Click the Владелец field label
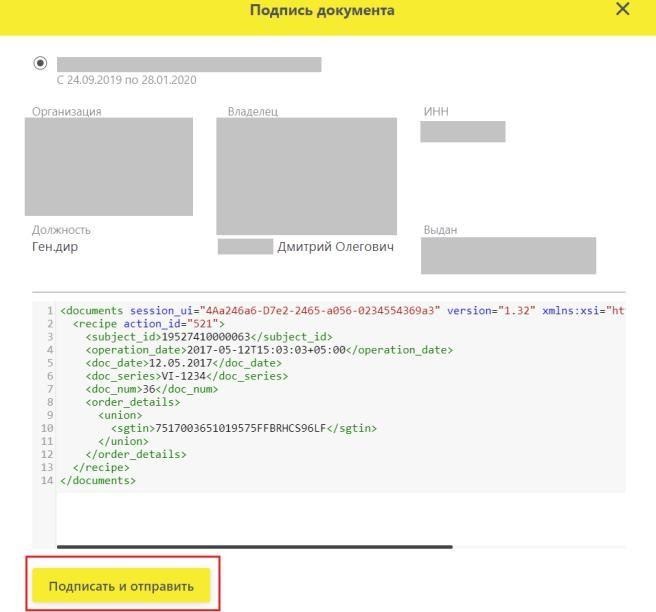The image size is (656, 612). (253, 111)
